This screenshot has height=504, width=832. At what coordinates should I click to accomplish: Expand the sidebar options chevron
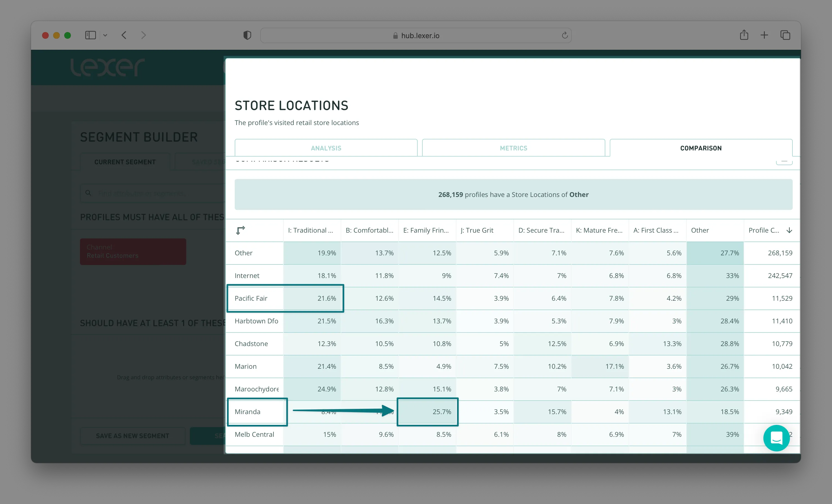(105, 35)
